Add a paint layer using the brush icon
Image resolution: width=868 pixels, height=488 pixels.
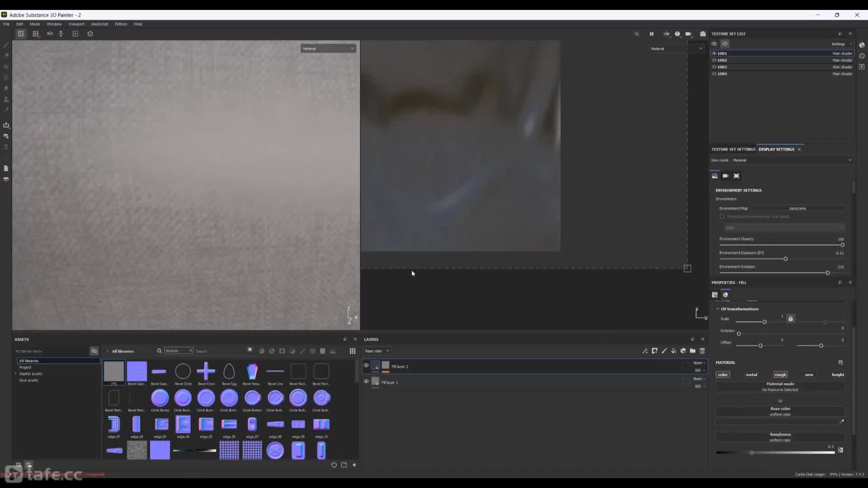point(664,351)
